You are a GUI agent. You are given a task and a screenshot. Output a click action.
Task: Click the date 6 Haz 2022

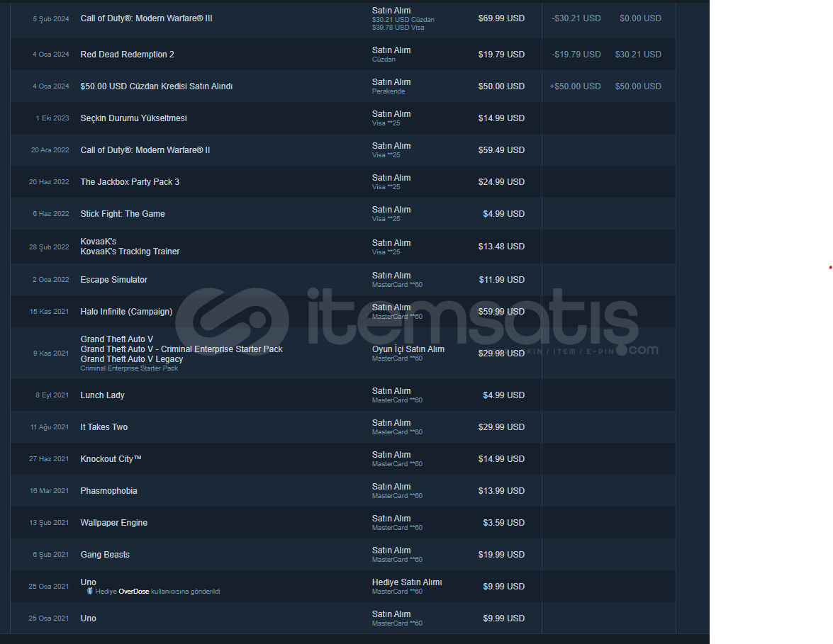tap(51, 214)
